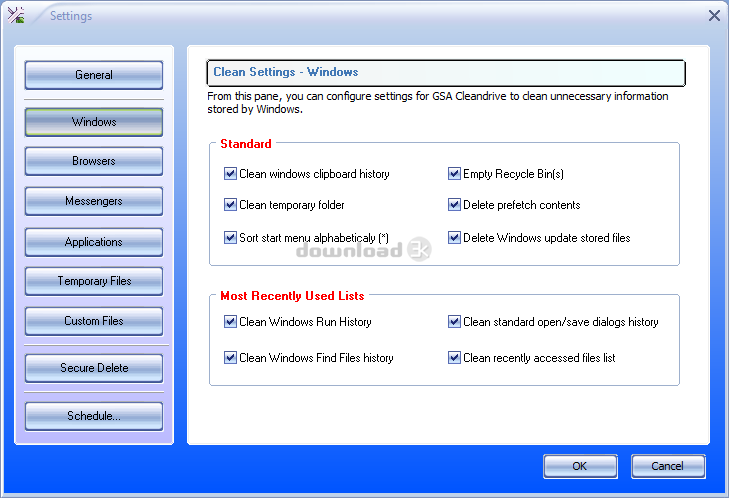Close the Settings window
The width and height of the screenshot is (729, 498).
pos(714,15)
